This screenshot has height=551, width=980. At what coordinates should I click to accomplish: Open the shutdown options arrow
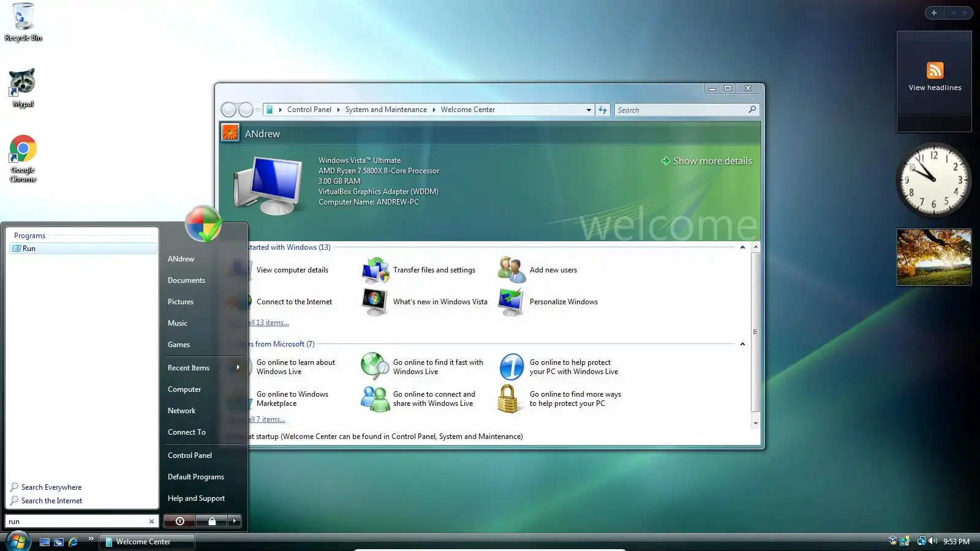coord(235,521)
